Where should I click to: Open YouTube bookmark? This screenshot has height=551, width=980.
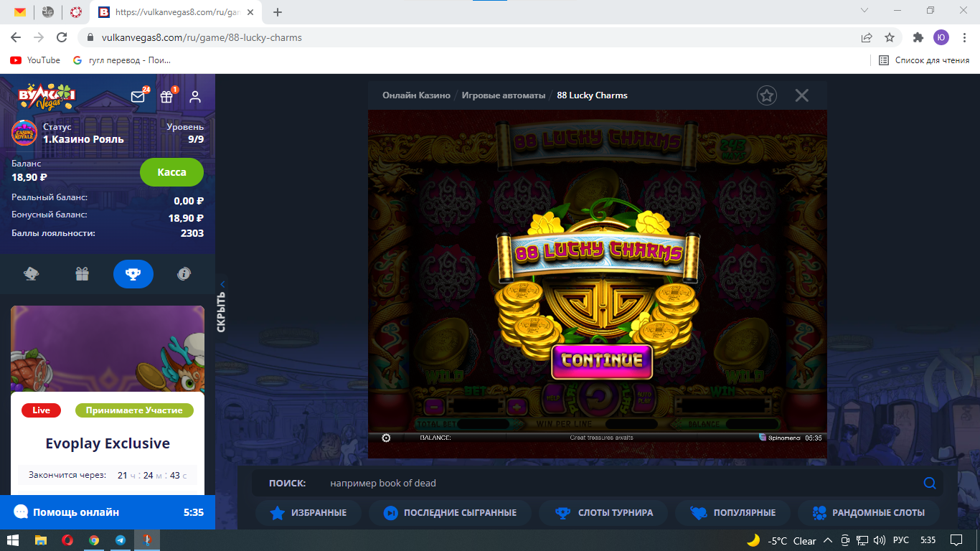pos(35,60)
